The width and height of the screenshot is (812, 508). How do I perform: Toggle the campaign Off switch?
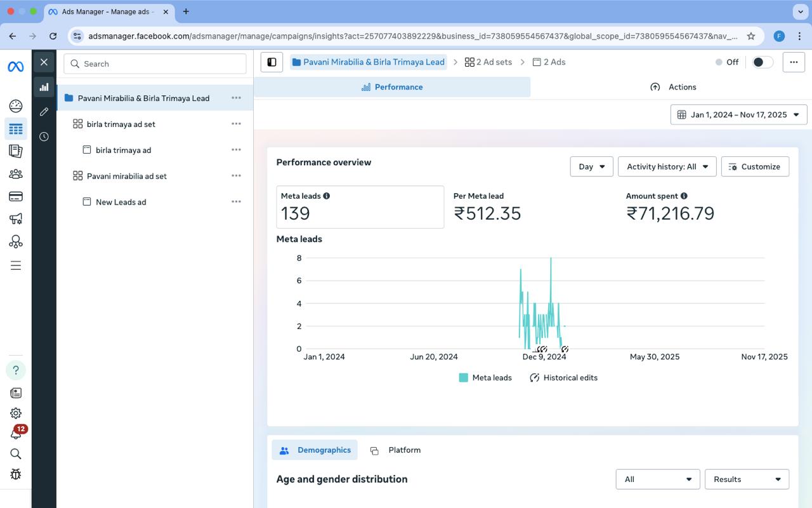coord(762,62)
